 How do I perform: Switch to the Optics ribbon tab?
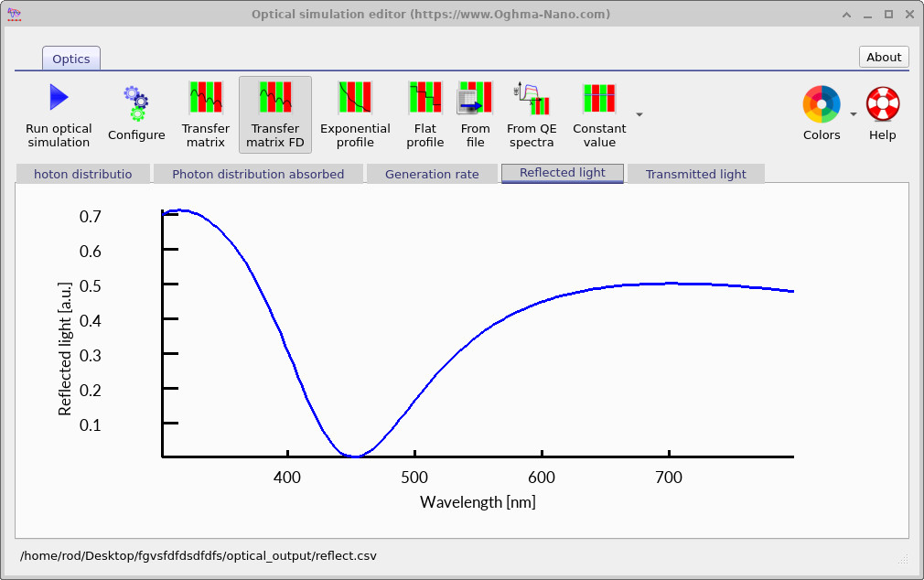click(70, 59)
